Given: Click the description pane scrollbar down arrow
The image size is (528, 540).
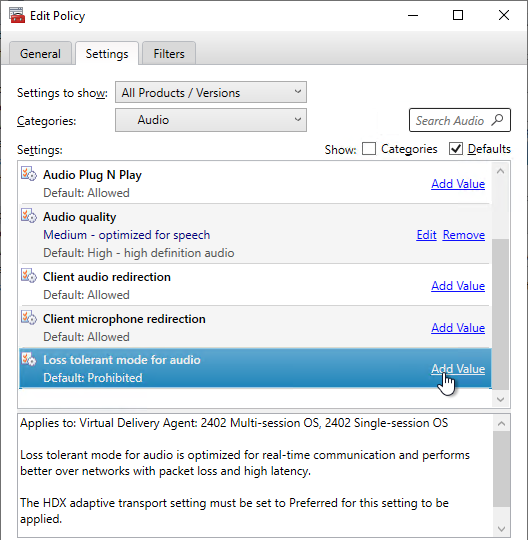Looking at the screenshot, I should click(501, 529).
